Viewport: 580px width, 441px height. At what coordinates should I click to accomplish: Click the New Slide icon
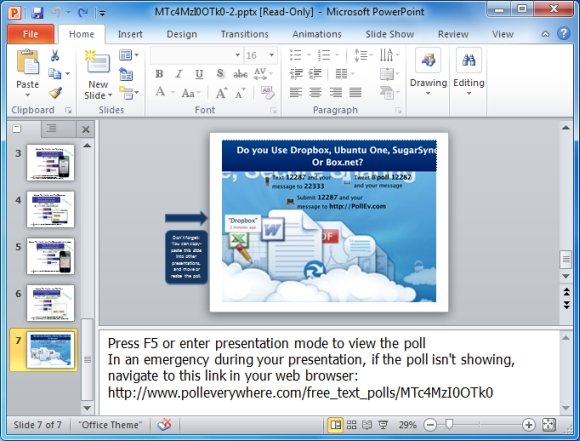tap(98, 61)
